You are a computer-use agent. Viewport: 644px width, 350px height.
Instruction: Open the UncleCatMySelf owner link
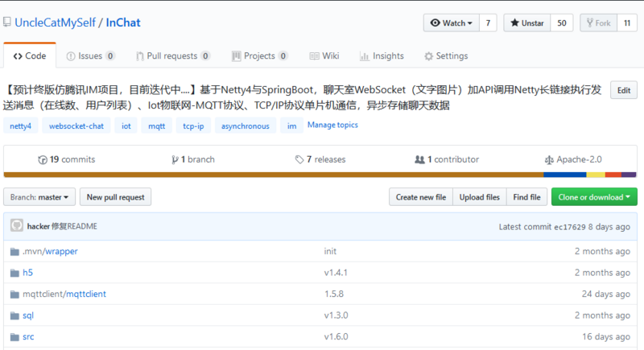[x=55, y=23]
